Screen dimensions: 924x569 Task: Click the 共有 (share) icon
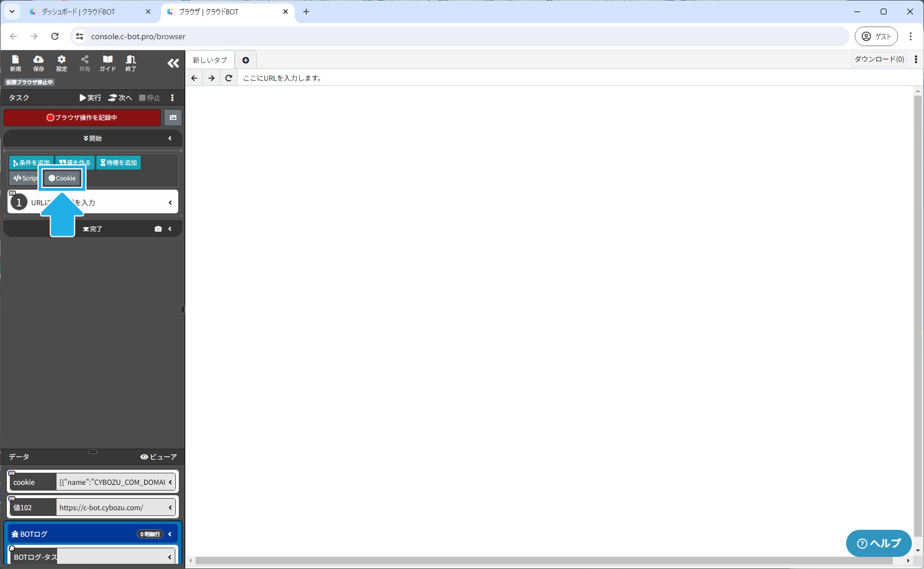point(85,63)
